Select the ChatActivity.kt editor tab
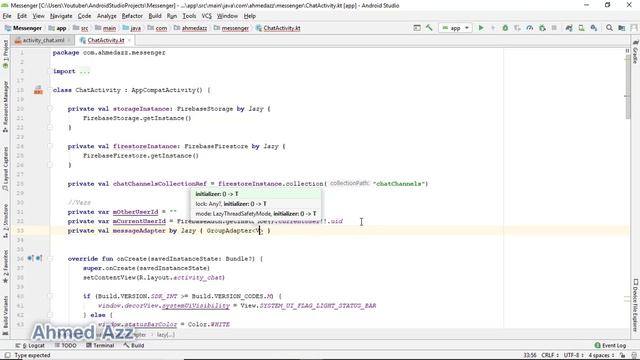 pyautogui.click(x=106, y=40)
